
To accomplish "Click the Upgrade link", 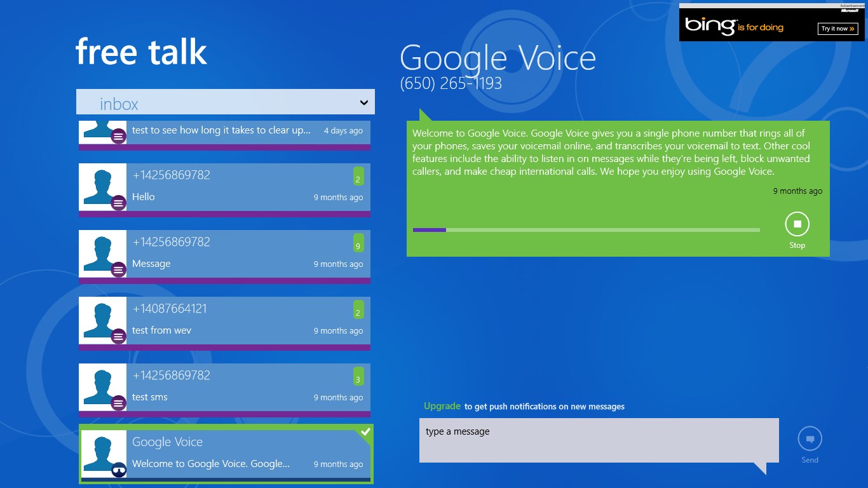I will 442,406.
